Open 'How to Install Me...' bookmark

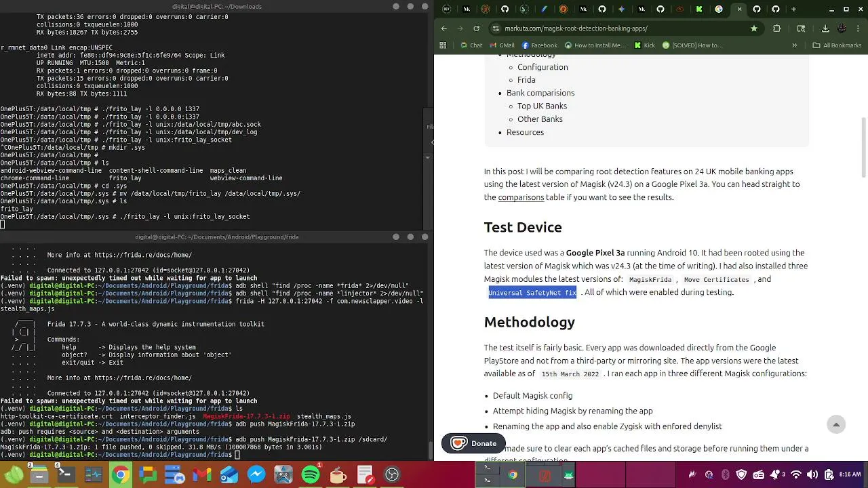(595, 45)
